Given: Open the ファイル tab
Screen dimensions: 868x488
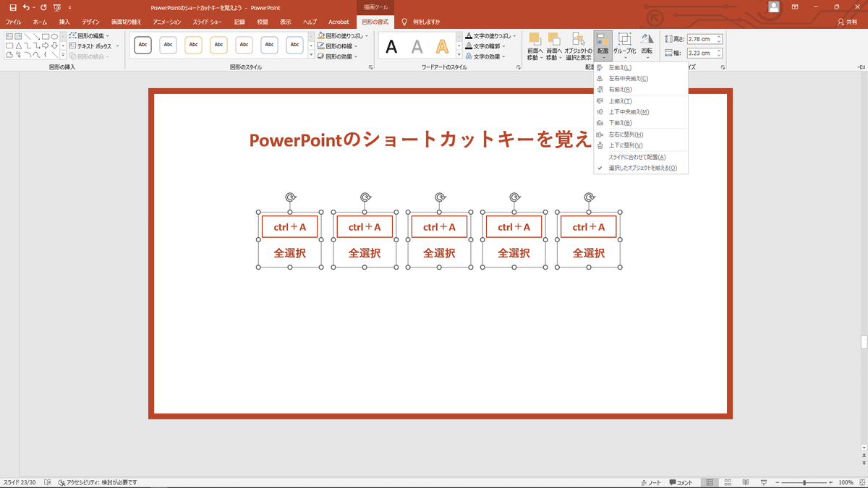Looking at the screenshot, I should pyautogui.click(x=13, y=22).
